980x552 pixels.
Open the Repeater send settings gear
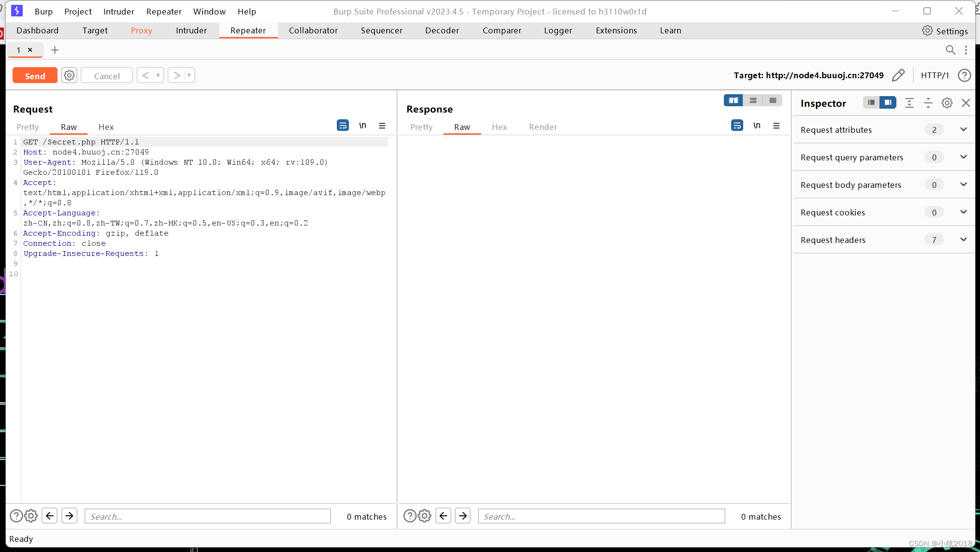click(70, 75)
